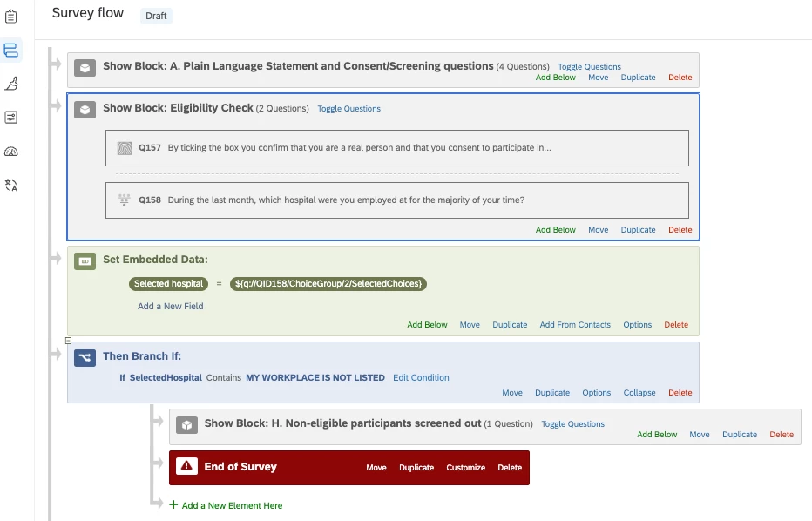Viewport: 812px width, 521px height.
Task: Click the Draft status badge
Action: coord(156,16)
